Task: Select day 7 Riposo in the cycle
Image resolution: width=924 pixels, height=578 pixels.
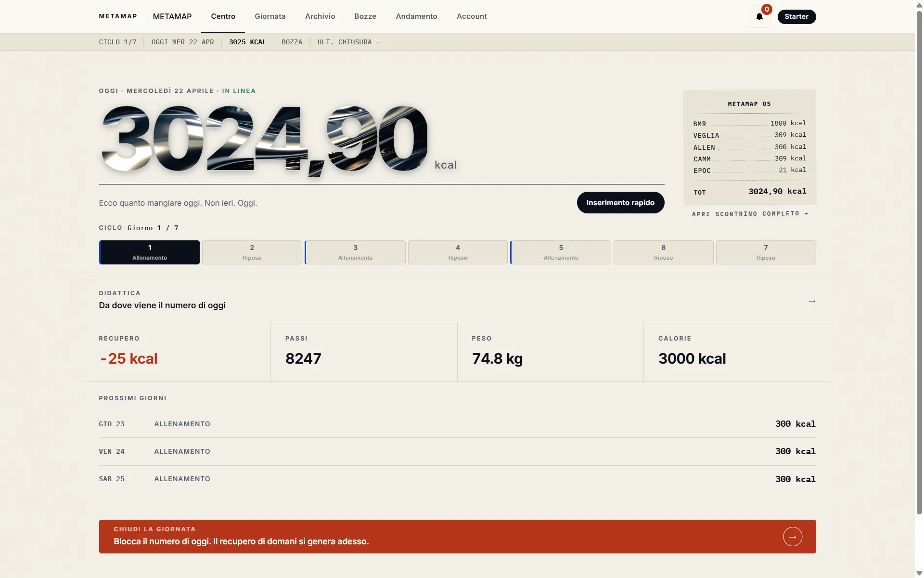Action: [766, 252]
